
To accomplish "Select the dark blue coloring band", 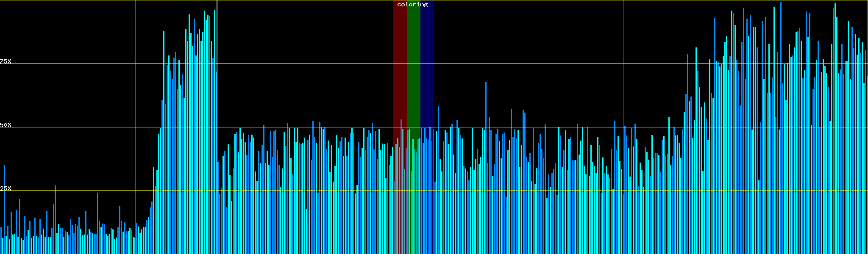I will 427,63.
